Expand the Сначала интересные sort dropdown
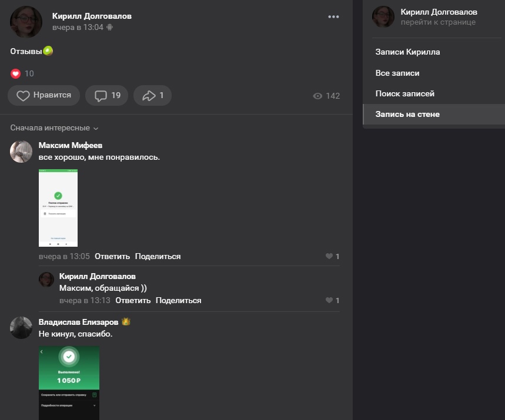Image resolution: width=505 pixels, height=420 pixels. point(54,128)
